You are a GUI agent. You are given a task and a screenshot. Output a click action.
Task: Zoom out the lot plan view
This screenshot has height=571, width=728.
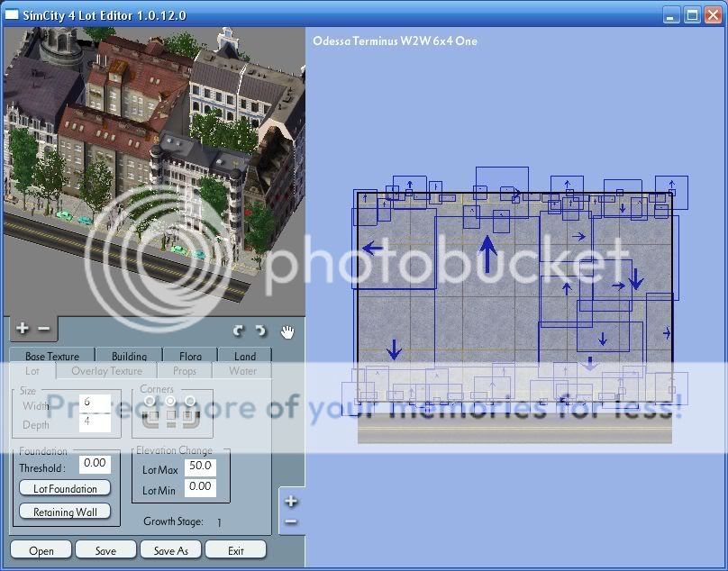coord(291,521)
